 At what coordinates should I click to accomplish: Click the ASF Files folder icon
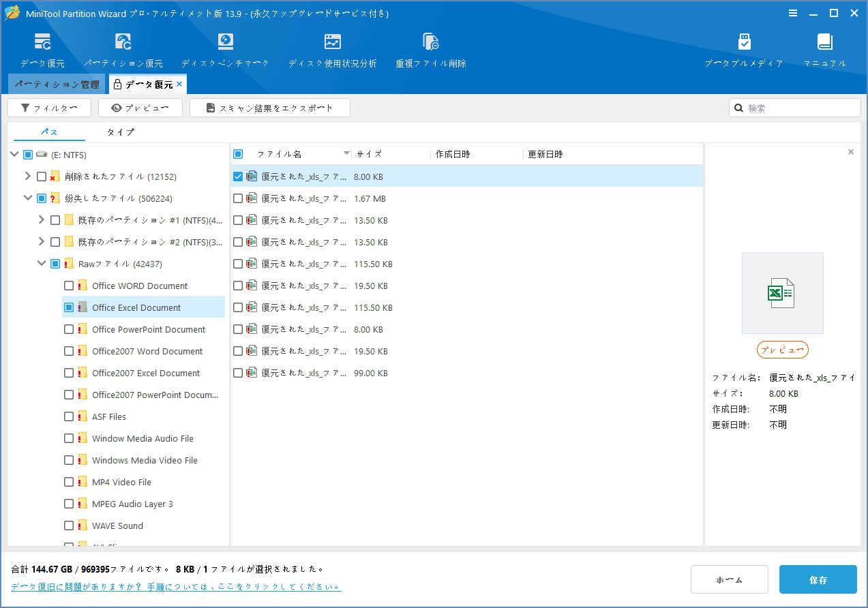tap(83, 416)
